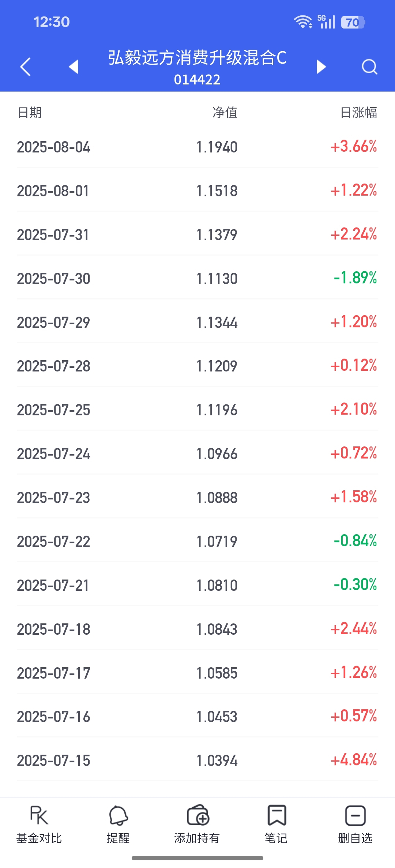Tap the 日涨幅 column header
Viewport: 395px width, 868px height.
click(359, 112)
